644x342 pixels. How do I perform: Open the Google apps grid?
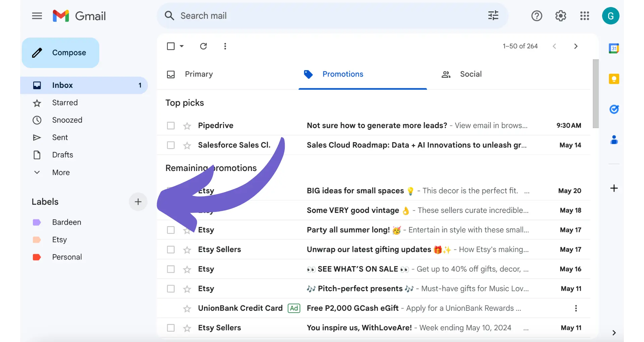pos(585,16)
